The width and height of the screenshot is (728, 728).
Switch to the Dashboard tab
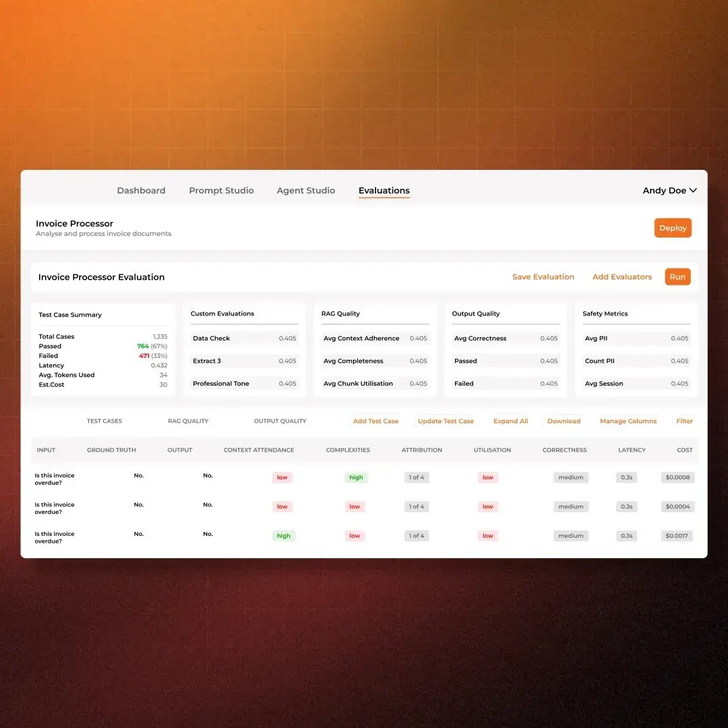[141, 191]
